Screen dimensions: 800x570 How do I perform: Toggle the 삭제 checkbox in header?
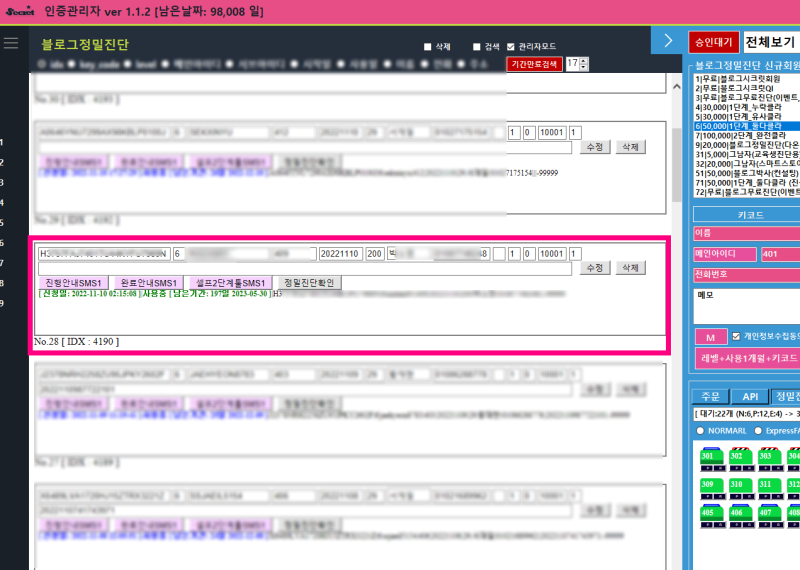(428, 47)
